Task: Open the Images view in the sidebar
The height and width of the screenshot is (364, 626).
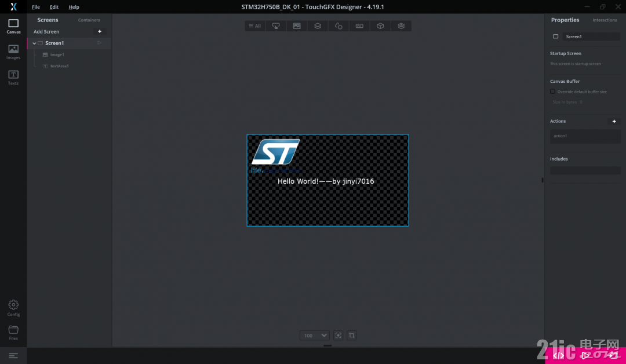Action: [x=13, y=52]
